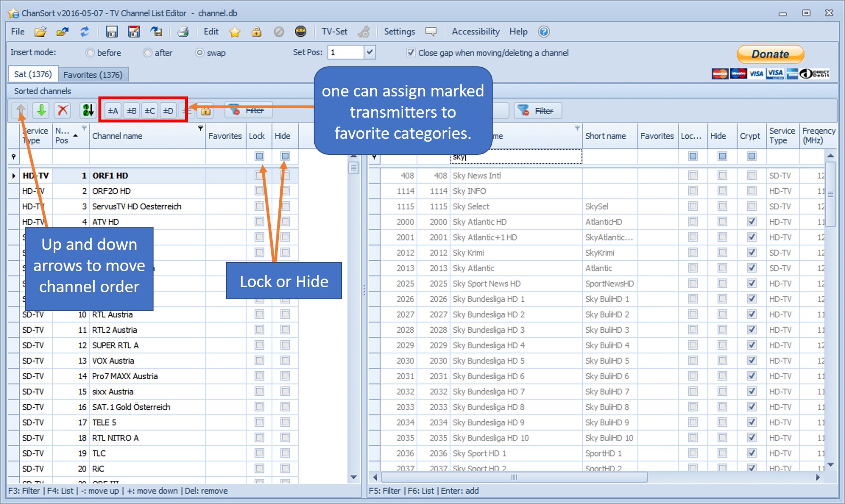The image size is (845, 504).
Task: Click the ±A favorite category button
Action: tap(113, 111)
